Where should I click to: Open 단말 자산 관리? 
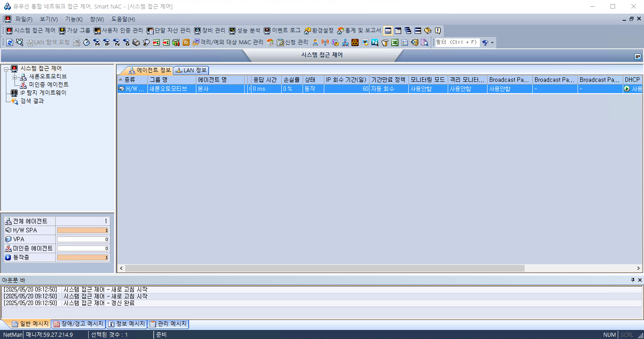pos(169,31)
